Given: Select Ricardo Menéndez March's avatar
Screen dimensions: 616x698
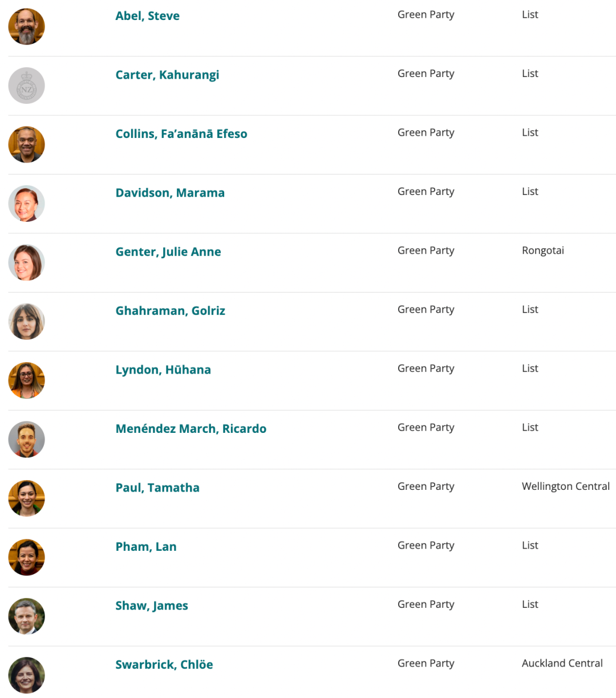Looking at the screenshot, I should coord(26,440).
